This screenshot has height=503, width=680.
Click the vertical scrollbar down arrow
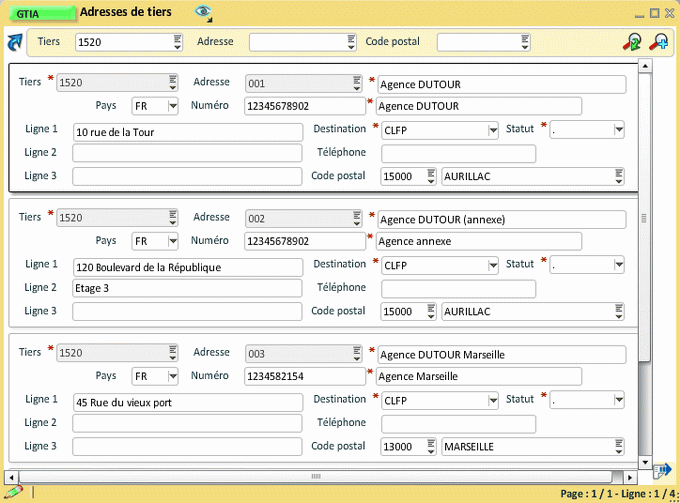point(645,463)
